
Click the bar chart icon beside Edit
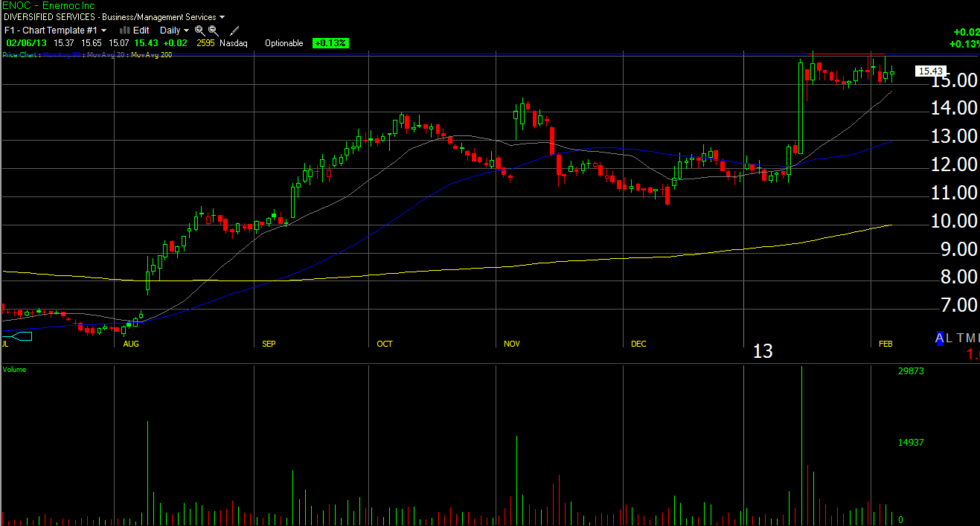click(125, 31)
